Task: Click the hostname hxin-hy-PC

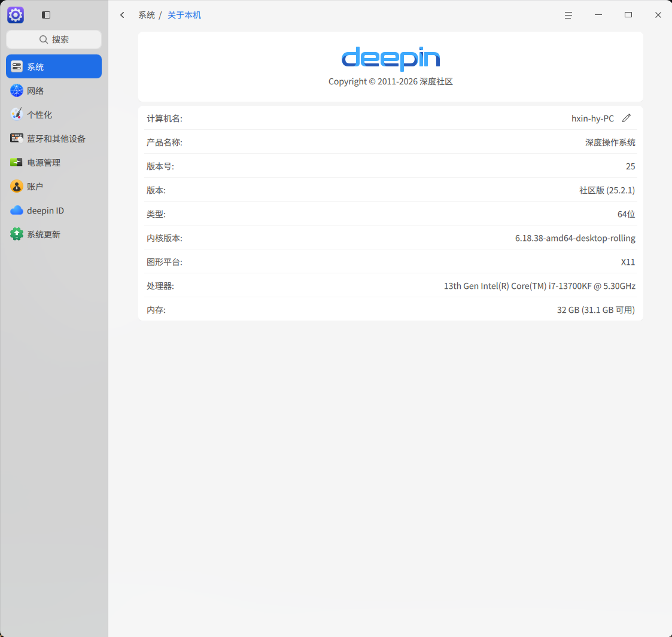Action: pos(593,118)
